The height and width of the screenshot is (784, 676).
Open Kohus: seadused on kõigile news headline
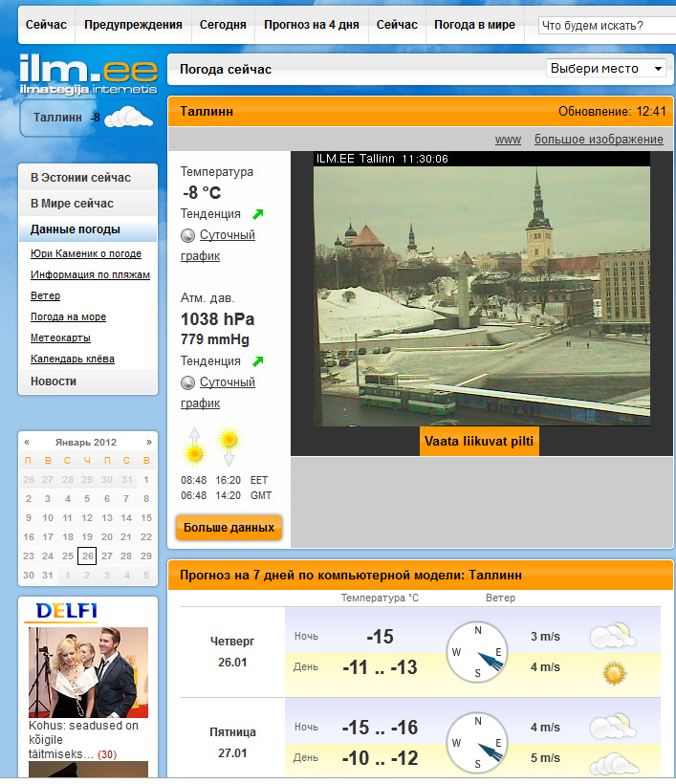pyautogui.click(x=83, y=739)
